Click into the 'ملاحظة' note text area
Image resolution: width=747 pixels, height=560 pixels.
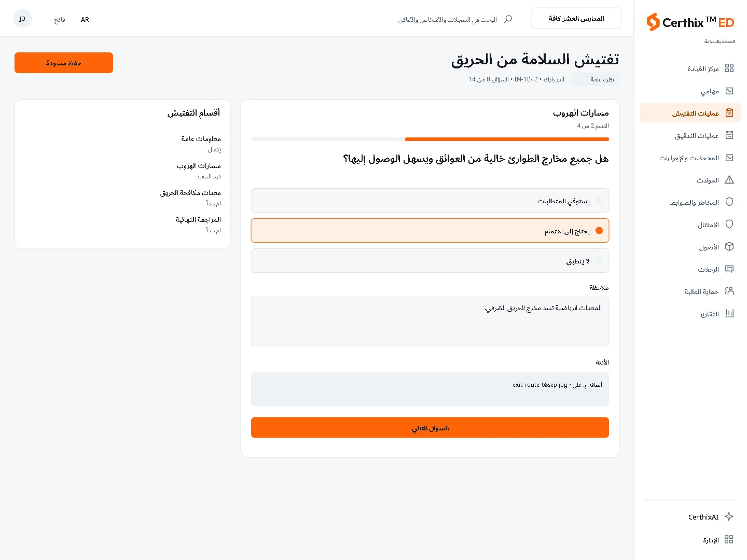(x=430, y=321)
